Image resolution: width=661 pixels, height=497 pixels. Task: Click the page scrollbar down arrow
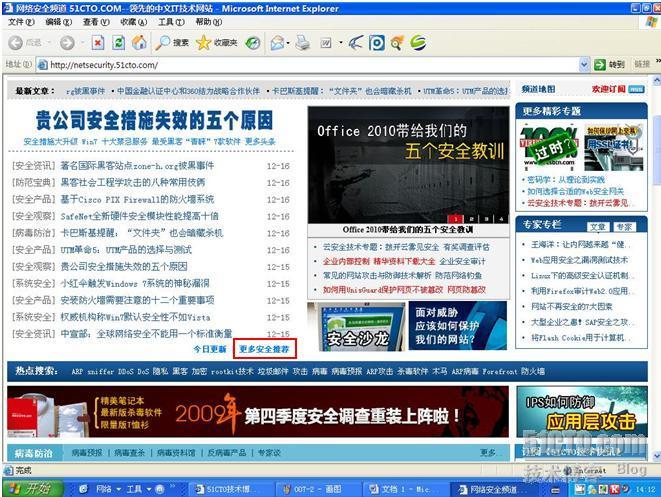tap(656, 456)
